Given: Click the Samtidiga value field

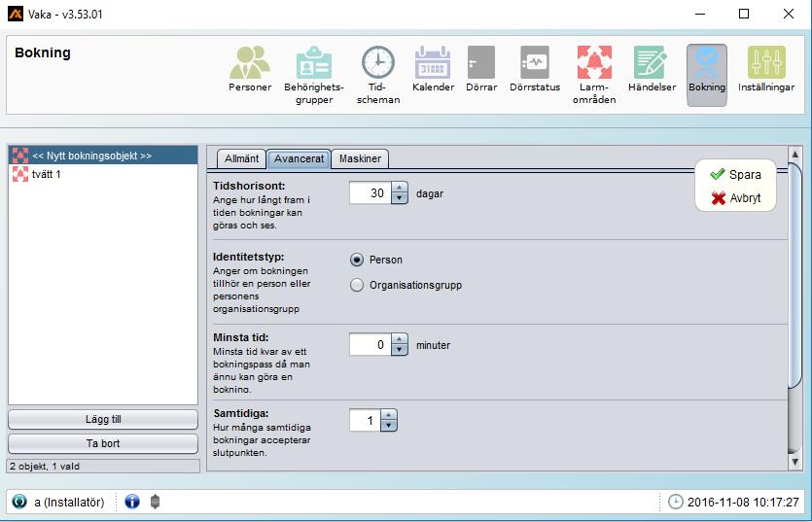Looking at the screenshot, I should point(365,420).
